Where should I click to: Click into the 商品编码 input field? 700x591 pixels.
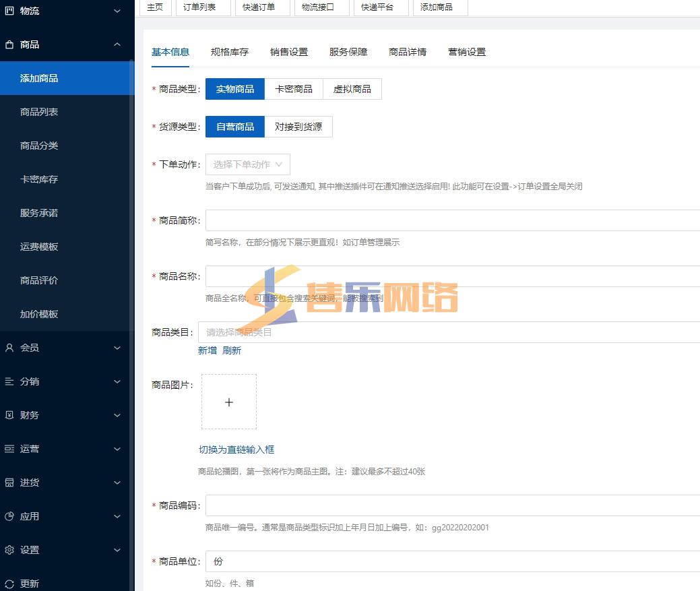tap(451, 505)
